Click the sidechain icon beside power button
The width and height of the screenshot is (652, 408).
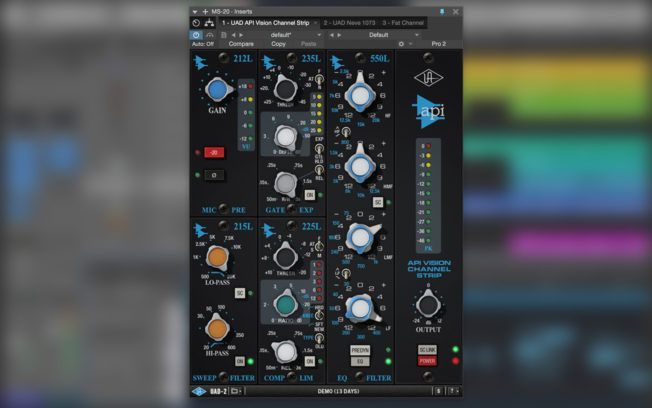coord(210,35)
